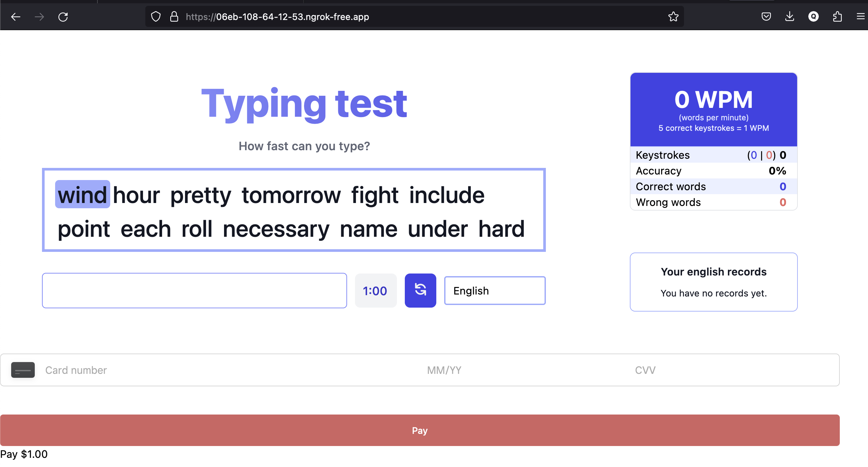This screenshot has height=467, width=868.
Task: Click the round Q profile icon
Action: [x=813, y=17]
